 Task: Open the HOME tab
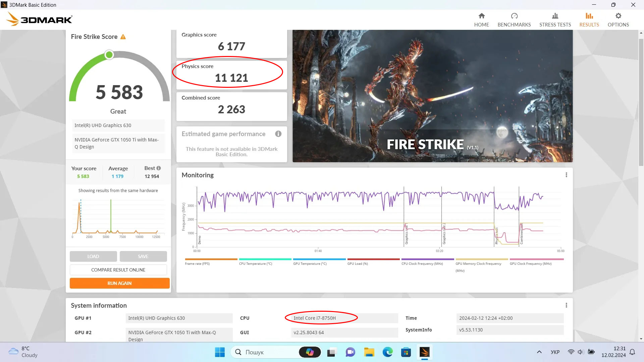(481, 20)
